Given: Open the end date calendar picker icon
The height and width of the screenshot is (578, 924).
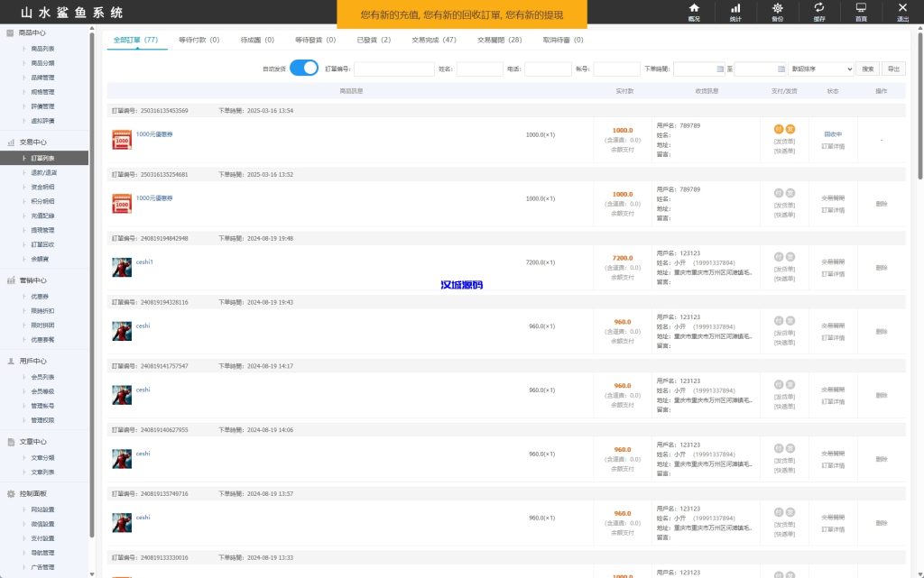Looking at the screenshot, I should 780,68.
